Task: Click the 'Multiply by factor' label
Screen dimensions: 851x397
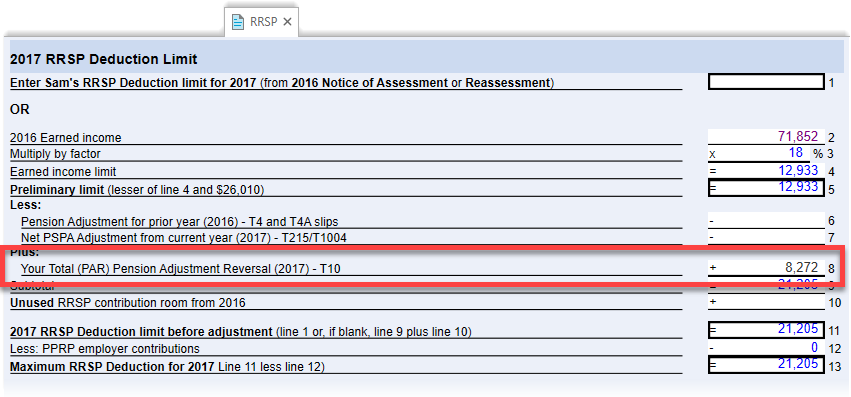Action: [x=55, y=154]
